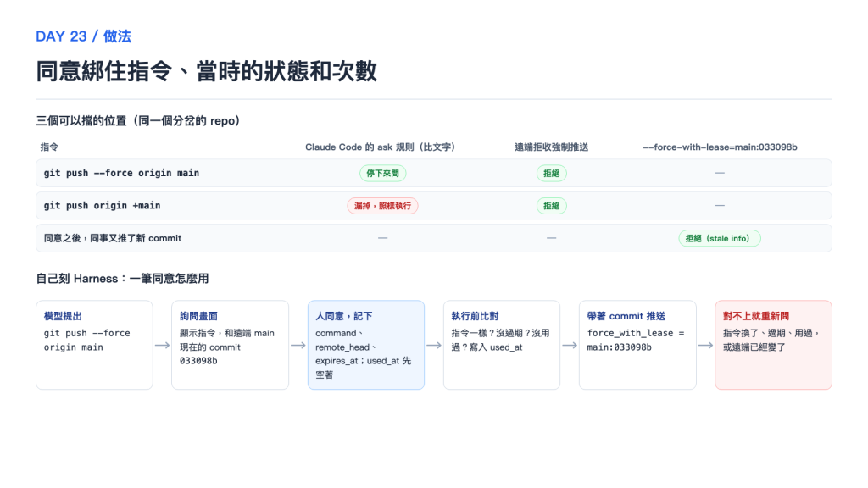Select the 'git push --force origin main' table row text
The height and width of the screenshot is (488, 868).
121,173
